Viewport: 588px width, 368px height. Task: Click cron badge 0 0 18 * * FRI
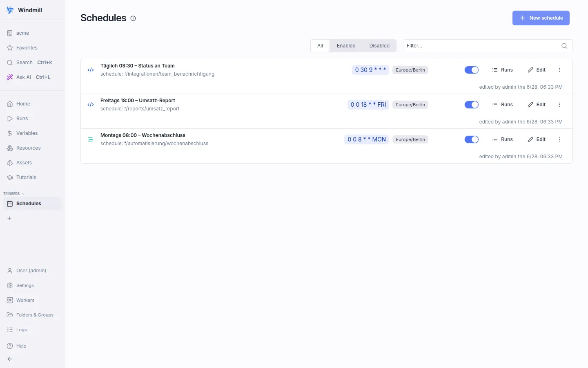[x=368, y=105]
